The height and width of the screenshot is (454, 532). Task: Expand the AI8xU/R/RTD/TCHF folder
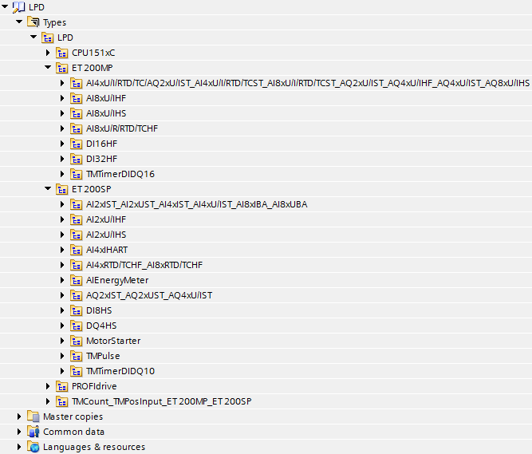click(x=62, y=129)
